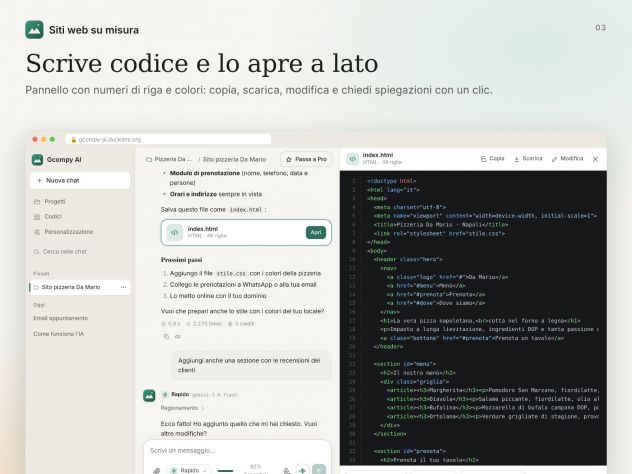Start a new chat with Nuova chat
The width and height of the screenshot is (632, 474).
coord(80,181)
